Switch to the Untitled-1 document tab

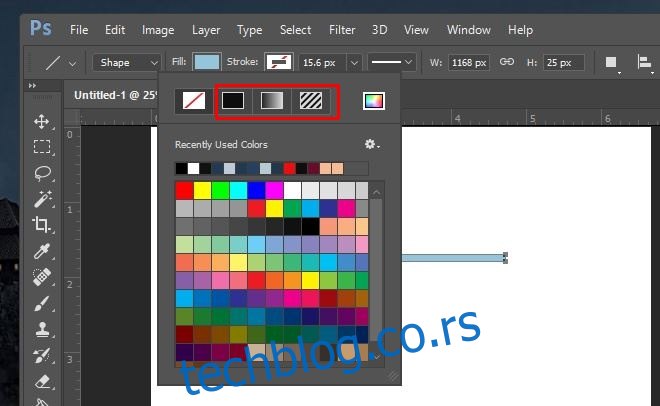(x=115, y=95)
